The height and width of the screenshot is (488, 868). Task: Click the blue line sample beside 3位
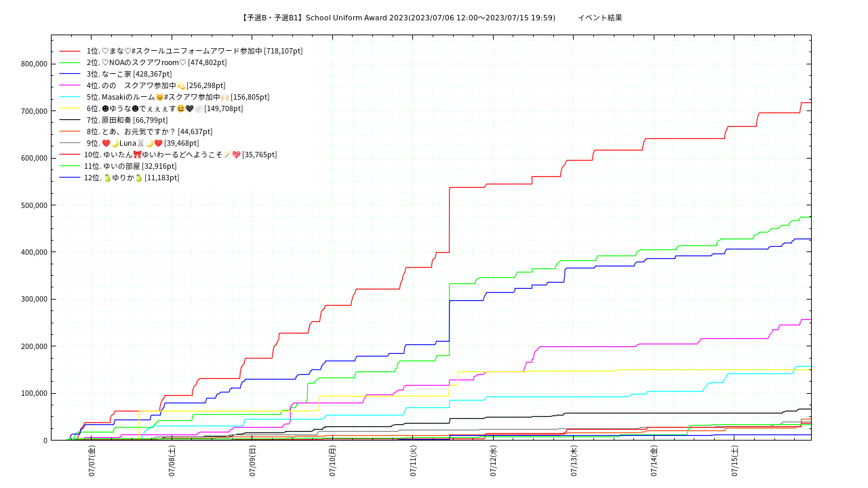70,74
